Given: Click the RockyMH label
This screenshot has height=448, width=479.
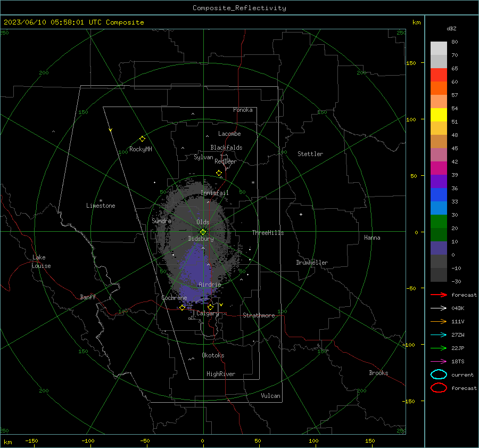Looking at the screenshot, I should pos(141,149).
